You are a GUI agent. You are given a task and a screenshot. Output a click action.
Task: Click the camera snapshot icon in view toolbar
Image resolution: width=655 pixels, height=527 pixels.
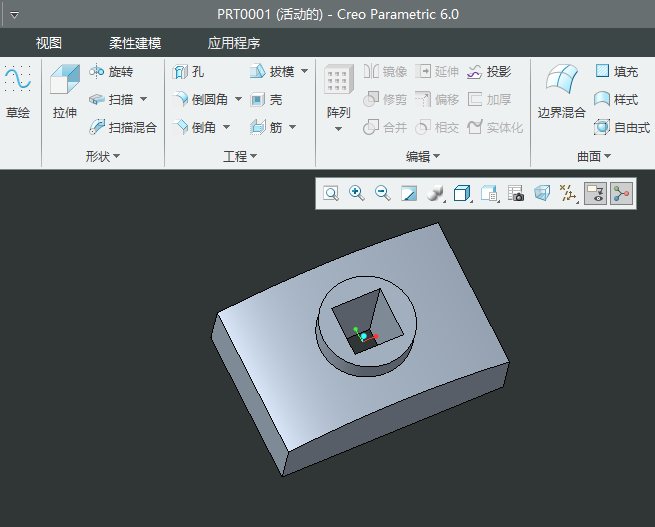pyautogui.click(x=515, y=194)
